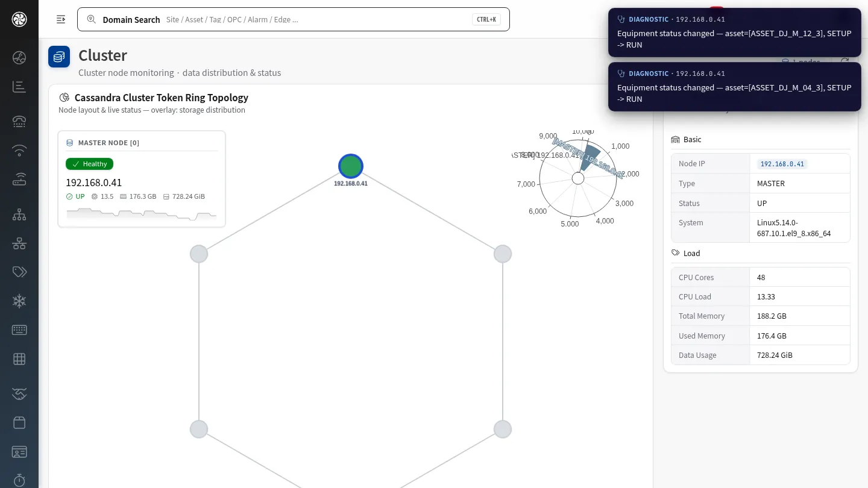868x488 pixels.
Task: Select the router device sidebar icon
Action: click(19, 179)
